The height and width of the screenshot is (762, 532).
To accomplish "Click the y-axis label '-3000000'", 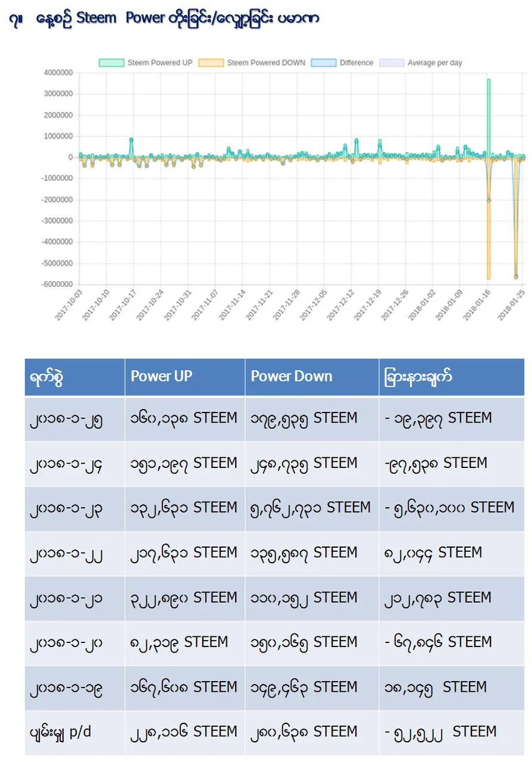I will click(x=57, y=221).
